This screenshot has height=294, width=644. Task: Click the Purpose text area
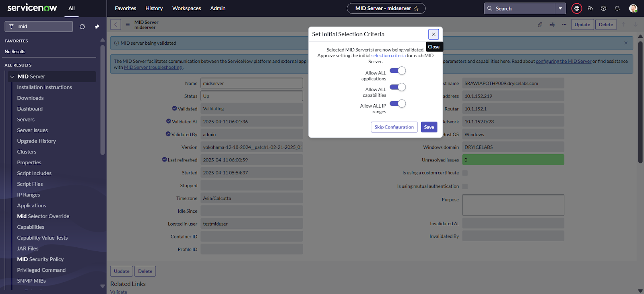[513, 205]
